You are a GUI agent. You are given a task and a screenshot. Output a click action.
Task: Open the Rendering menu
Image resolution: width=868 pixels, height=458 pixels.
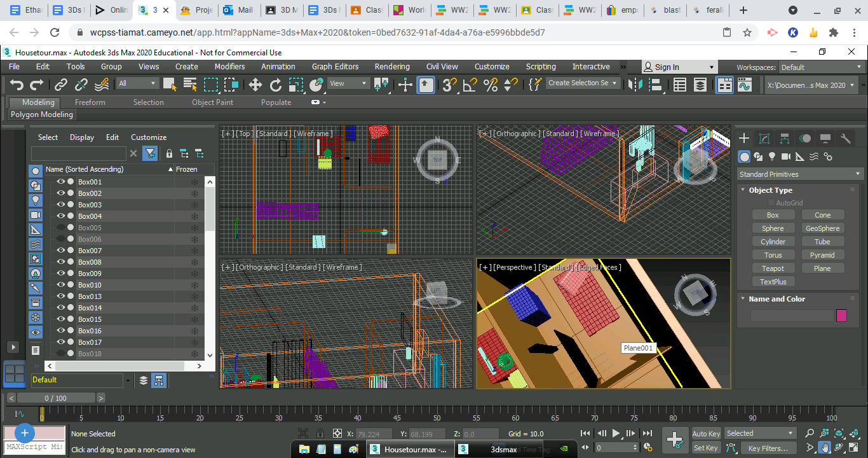tap(392, 66)
